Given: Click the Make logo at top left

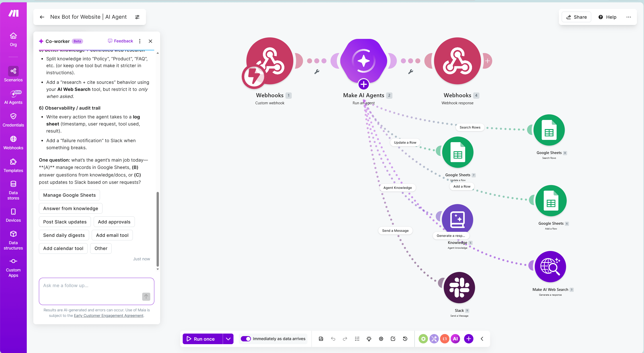Looking at the screenshot, I should 13,13.
